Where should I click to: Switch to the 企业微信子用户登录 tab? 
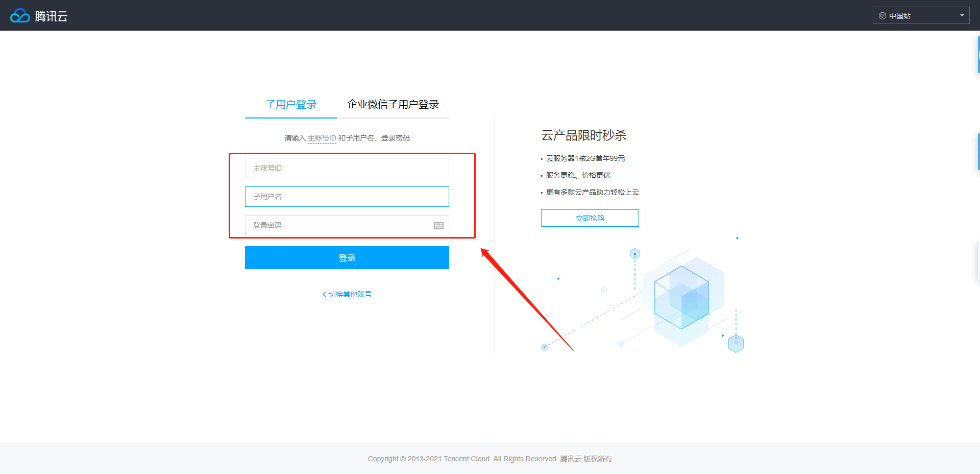[x=393, y=105]
